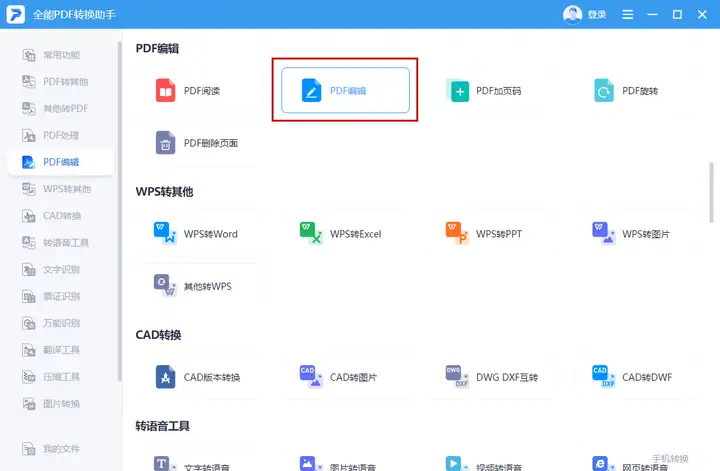Image resolution: width=720 pixels, height=471 pixels.
Task: Click the PDF编辑 section heading
Action: [x=157, y=48]
